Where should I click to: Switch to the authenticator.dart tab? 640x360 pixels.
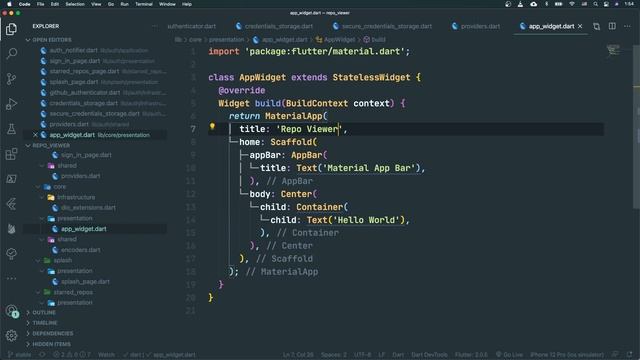(191, 26)
